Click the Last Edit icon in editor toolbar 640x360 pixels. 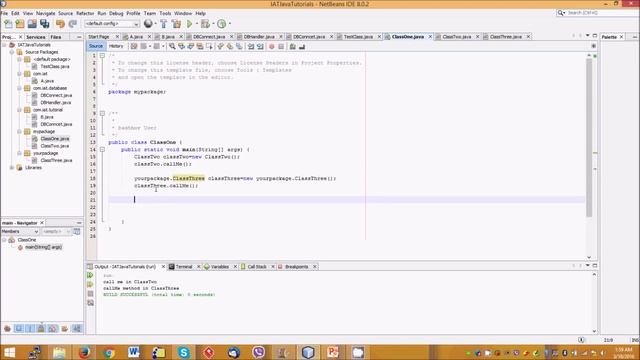134,47
